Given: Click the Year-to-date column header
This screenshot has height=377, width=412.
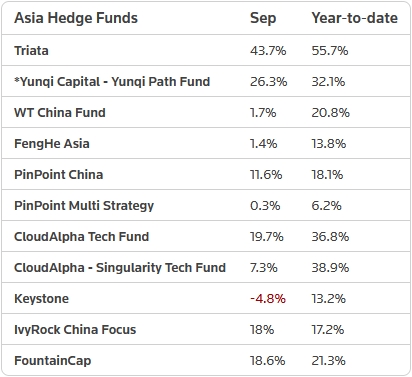Looking at the screenshot, I should point(354,18).
